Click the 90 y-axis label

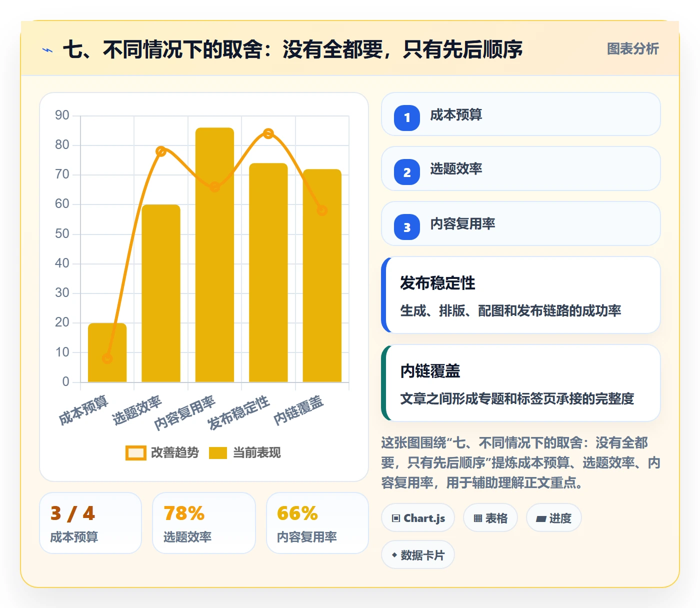point(62,115)
